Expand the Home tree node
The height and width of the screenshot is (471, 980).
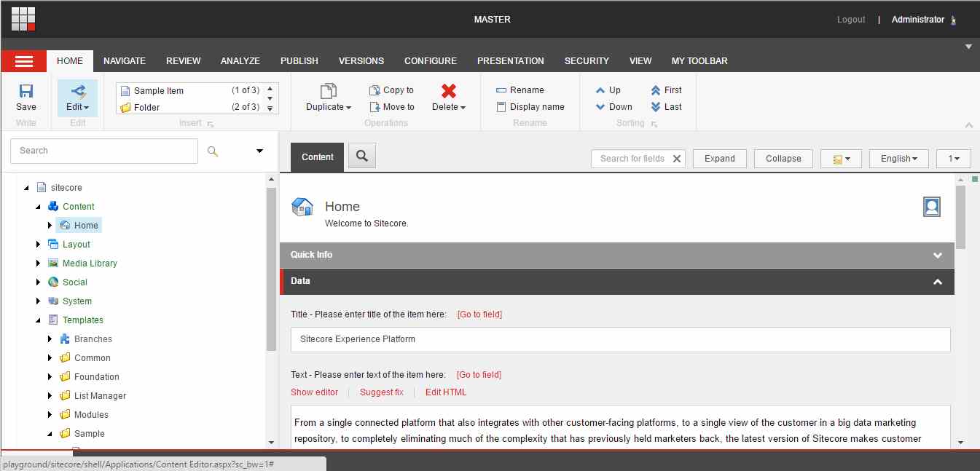50,226
